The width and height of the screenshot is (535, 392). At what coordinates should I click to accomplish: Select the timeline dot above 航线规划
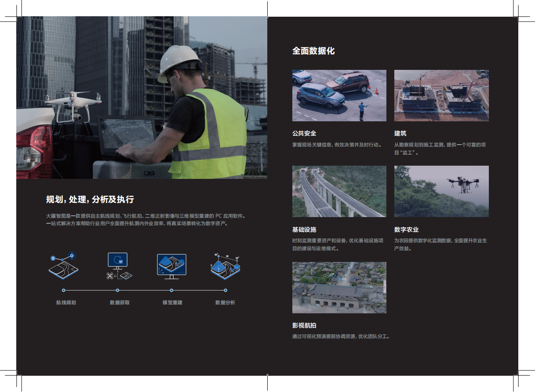pyautogui.click(x=64, y=290)
